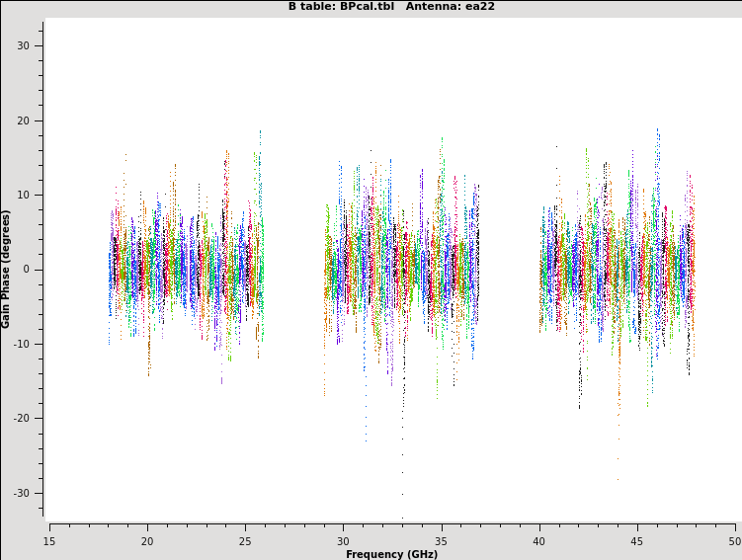
Task: Click the 35 tick label on frequency axis
Action: (x=441, y=540)
